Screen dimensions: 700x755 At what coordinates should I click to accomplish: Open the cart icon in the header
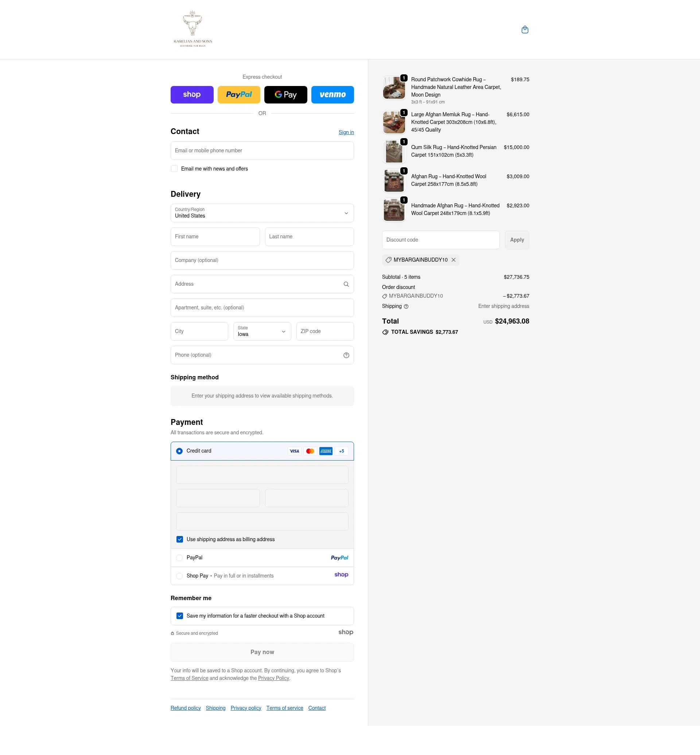tap(525, 29)
